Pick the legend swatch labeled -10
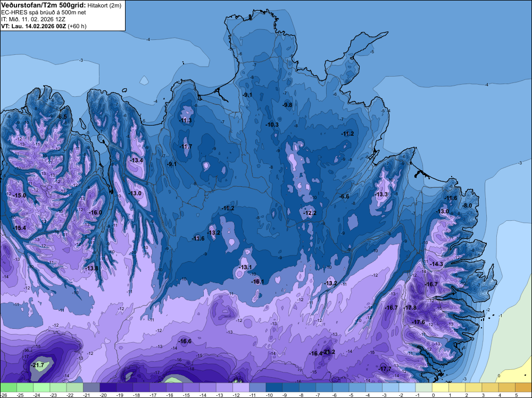 coord(274,387)
